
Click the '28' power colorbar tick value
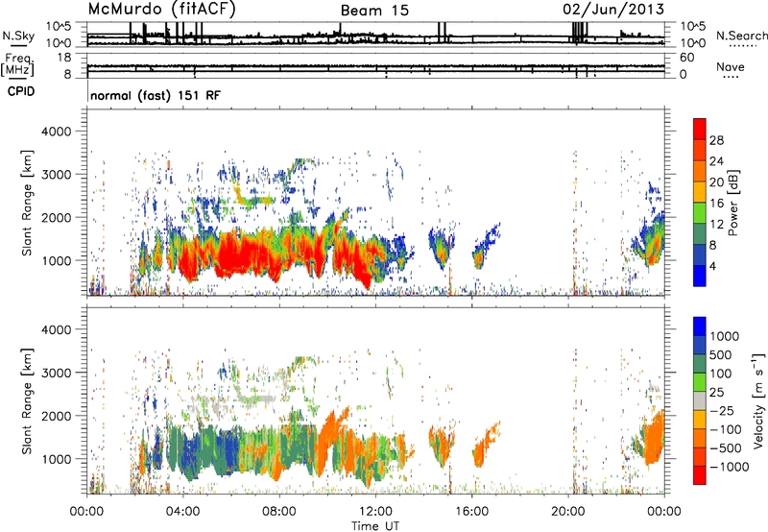716,140
